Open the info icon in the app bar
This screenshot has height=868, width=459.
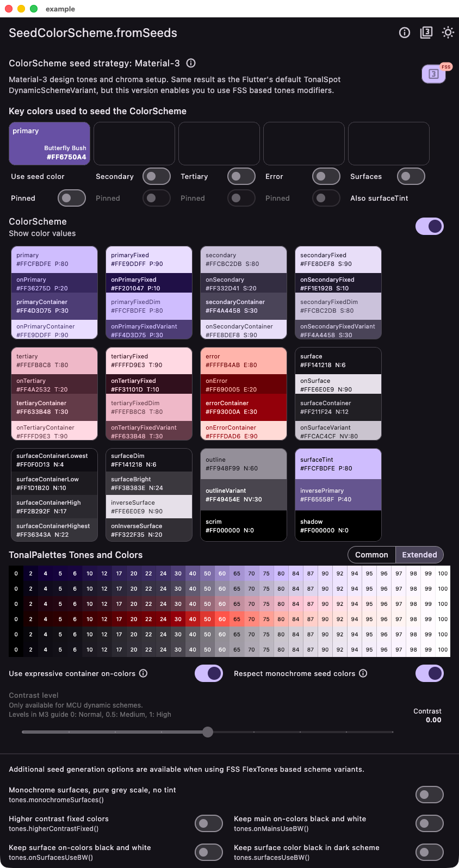click(405, 33)
